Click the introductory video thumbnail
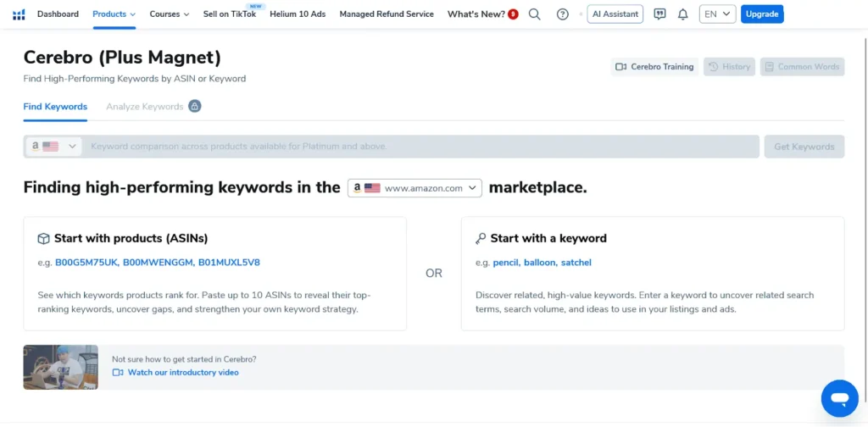The image size is (868, 427). pyautogui.click(x=61, y=367)
